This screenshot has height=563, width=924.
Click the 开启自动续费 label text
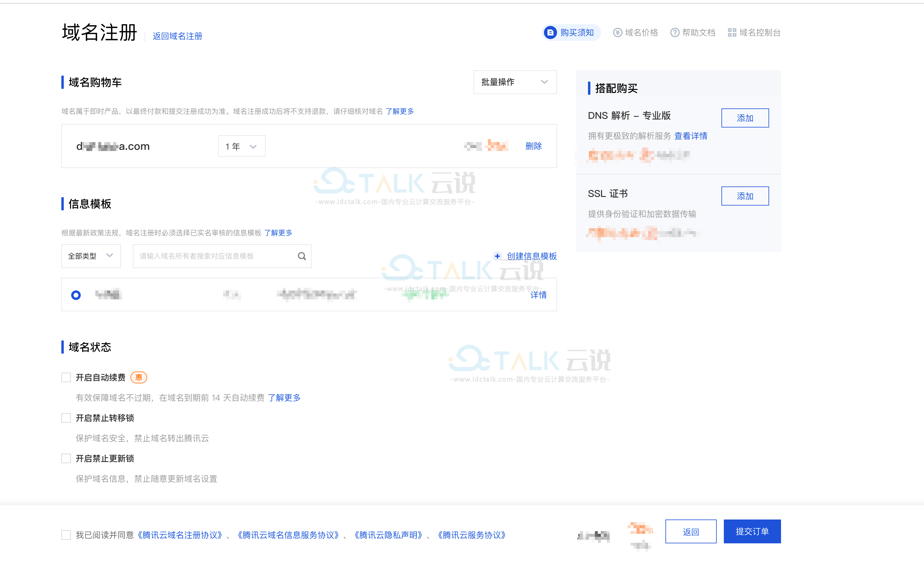[x=100, y=377]
